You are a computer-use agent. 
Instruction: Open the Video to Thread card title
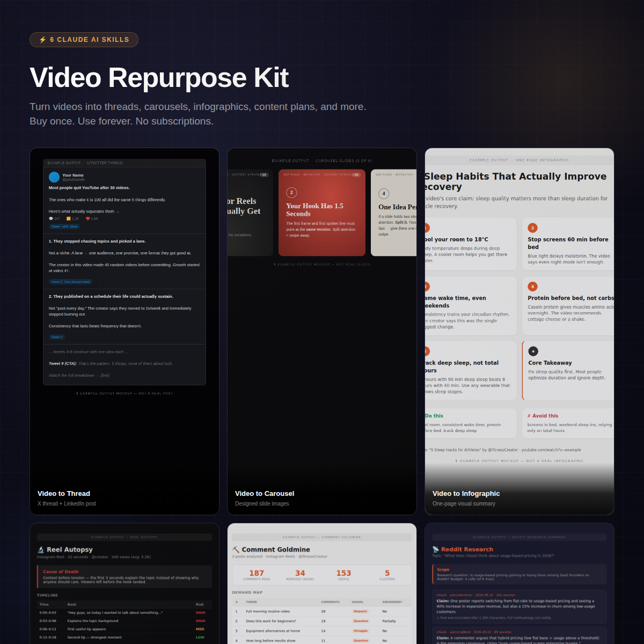point(64,494)
